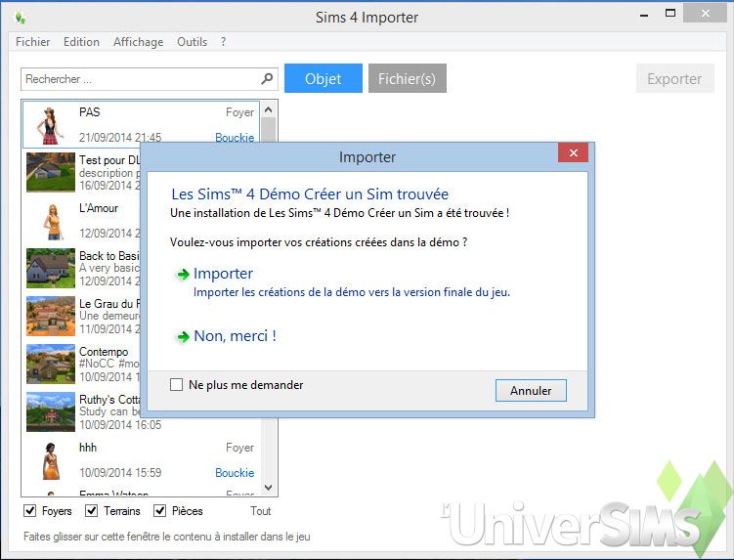
Task: Maximize the Sims 4 Importer window
Action: click(670, 13)
